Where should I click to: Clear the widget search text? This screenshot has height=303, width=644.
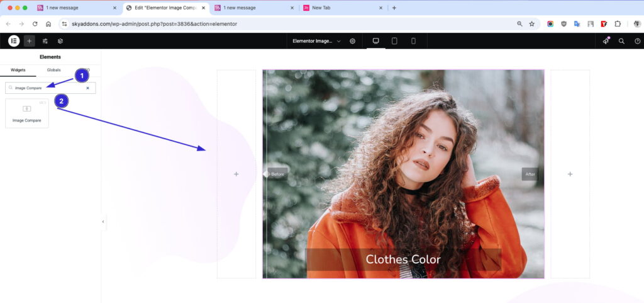tap(87, 88)
